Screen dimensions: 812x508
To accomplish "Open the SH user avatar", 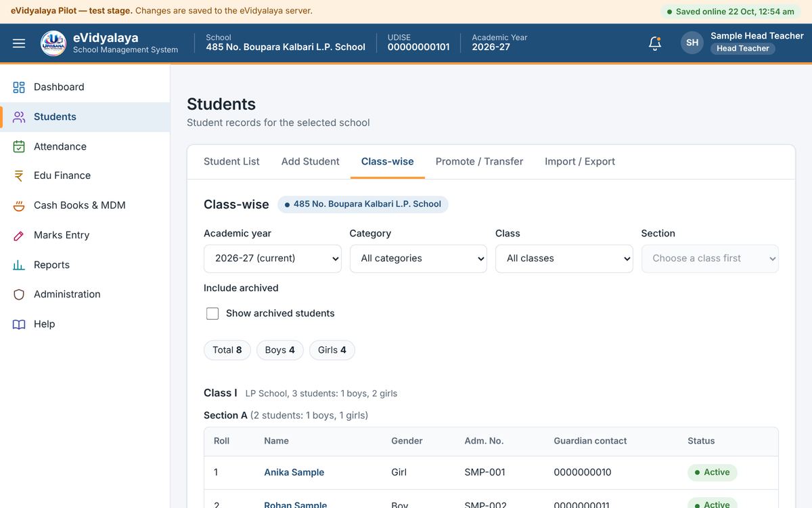I will [x=692, y=43].
